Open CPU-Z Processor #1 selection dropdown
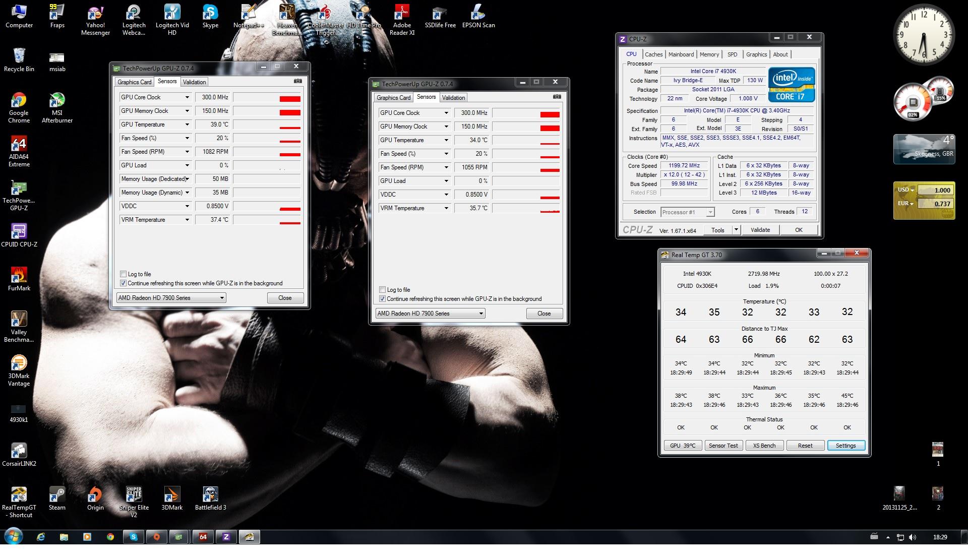The image size is (968, 560). point(688,212)
